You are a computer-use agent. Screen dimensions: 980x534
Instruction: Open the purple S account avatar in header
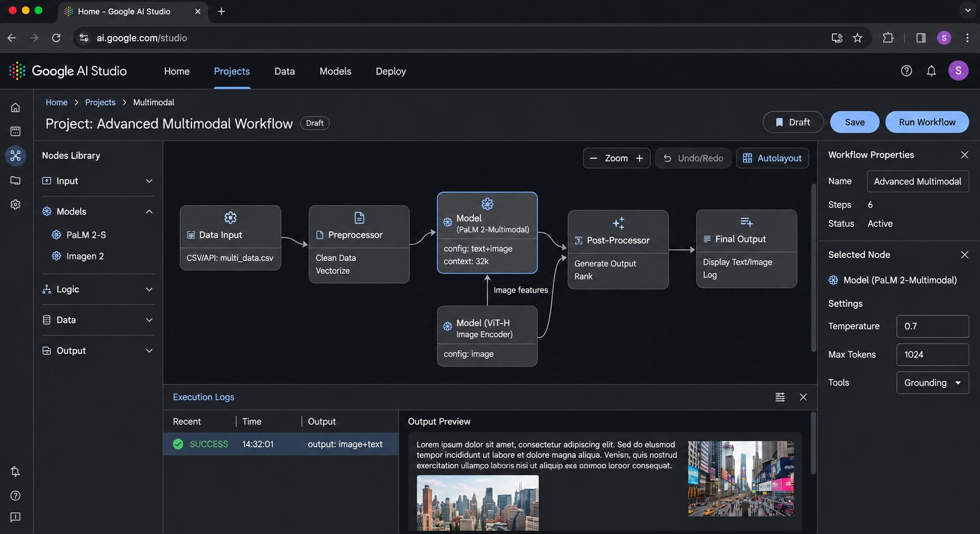958,70
